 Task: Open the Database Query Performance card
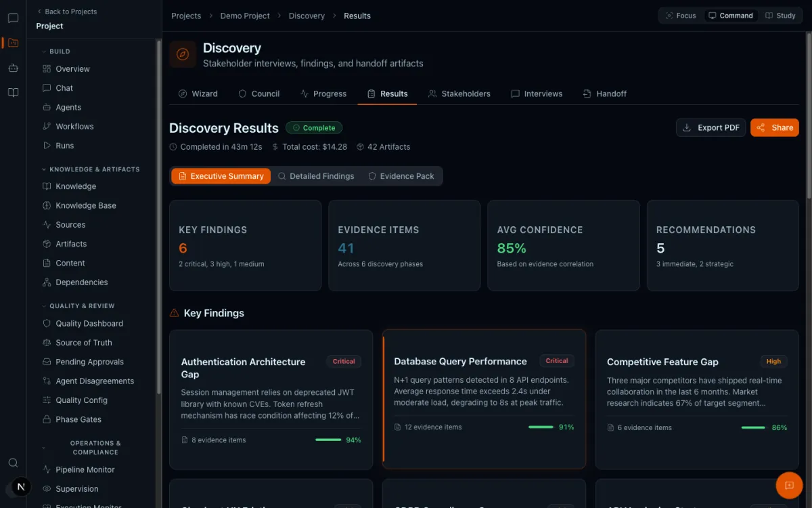(x=484, y=400)
